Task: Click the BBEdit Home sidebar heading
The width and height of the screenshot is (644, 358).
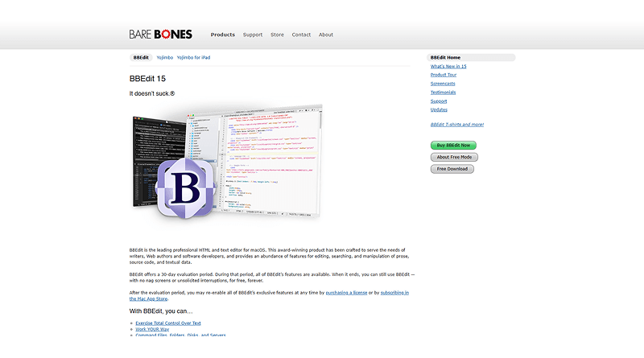Action: [x=471, y=57]
